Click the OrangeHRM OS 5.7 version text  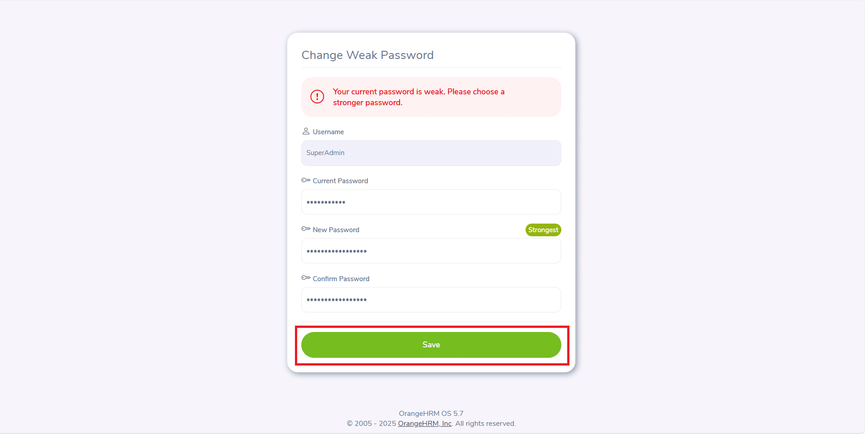tap(431, 414)
